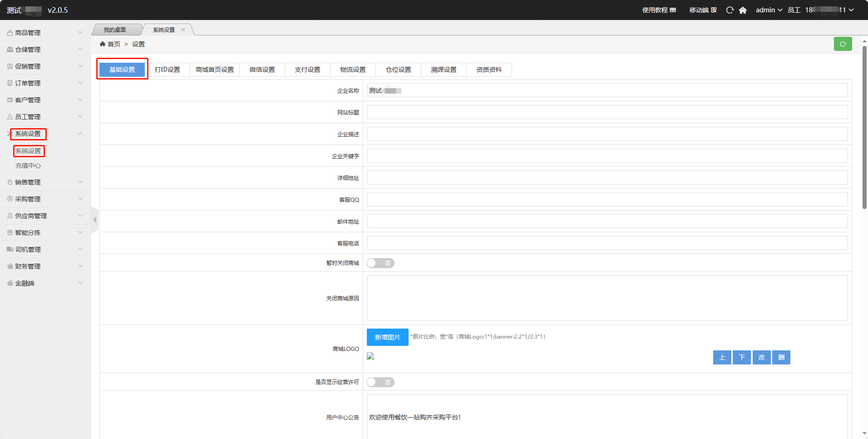Close the 系统设置 tab

coord(183,30)
